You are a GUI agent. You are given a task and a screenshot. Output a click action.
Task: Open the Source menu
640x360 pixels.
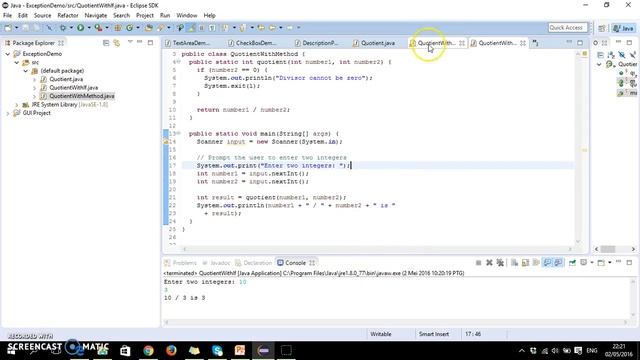[x=42, y=16]
